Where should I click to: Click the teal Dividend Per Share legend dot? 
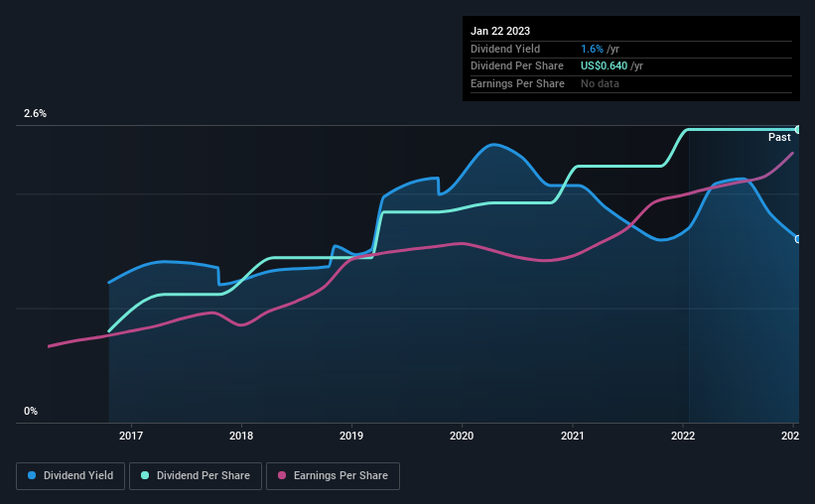[145, 475]
